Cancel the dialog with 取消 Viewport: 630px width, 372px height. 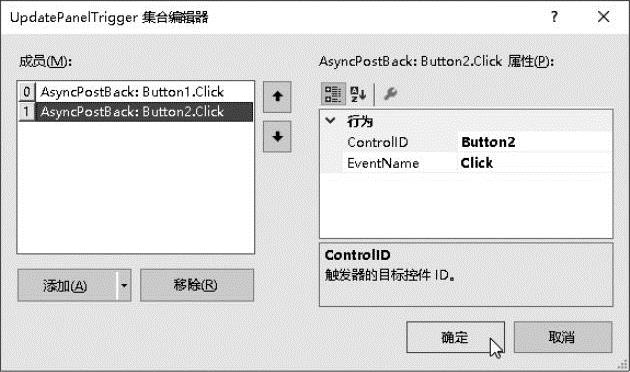pos(563,337)
